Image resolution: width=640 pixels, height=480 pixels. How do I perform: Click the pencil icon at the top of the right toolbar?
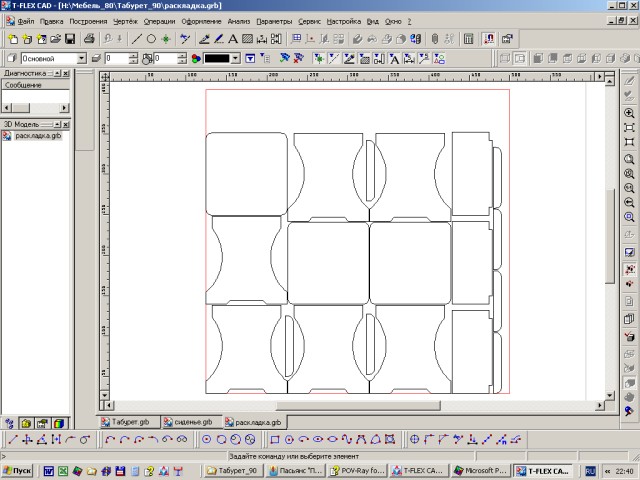pos(629,80)
